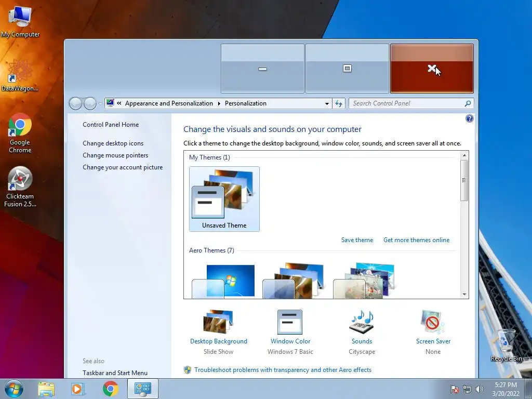Expand arrow after Appearance and Personalization
532x399 pixels.
click(219, 103)
